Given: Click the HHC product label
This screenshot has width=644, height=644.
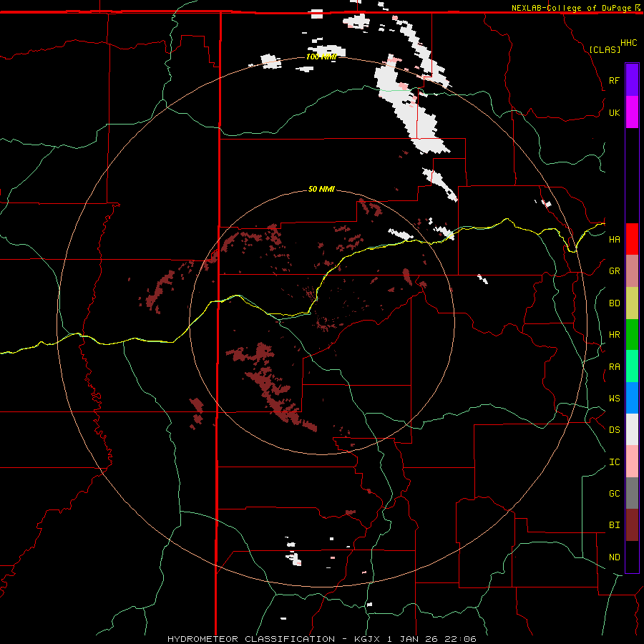Looking at the screenshot, I should coord(628,43).
